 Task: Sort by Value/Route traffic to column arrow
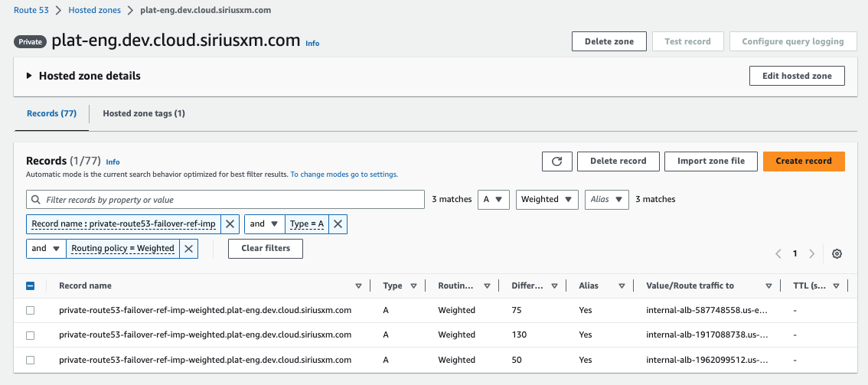click(769, 286)
